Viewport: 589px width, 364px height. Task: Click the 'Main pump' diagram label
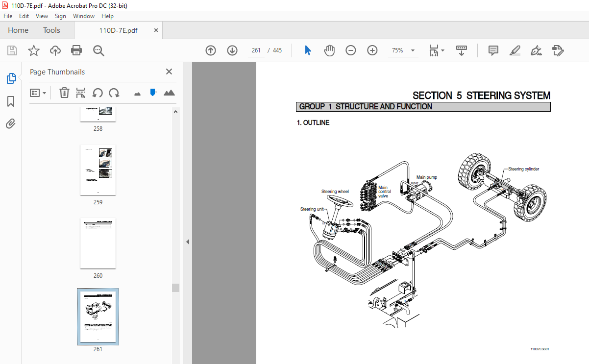[x=427, y=177]
